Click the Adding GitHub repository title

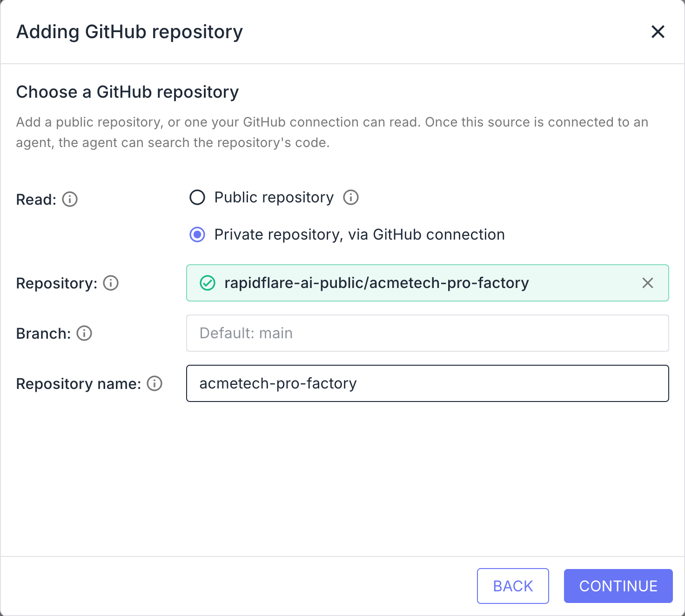click(x=129, y=32)
